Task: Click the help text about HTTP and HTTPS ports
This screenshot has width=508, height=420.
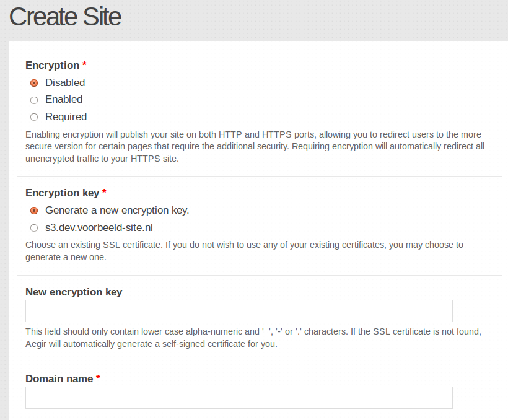Action: [254, 147]
